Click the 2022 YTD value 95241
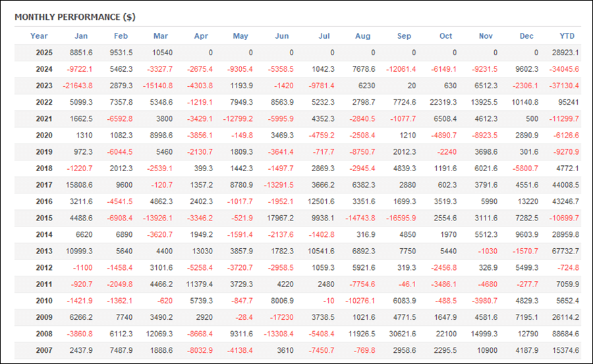The width and height of the screenshot is (593, 364). coord(569,102)
